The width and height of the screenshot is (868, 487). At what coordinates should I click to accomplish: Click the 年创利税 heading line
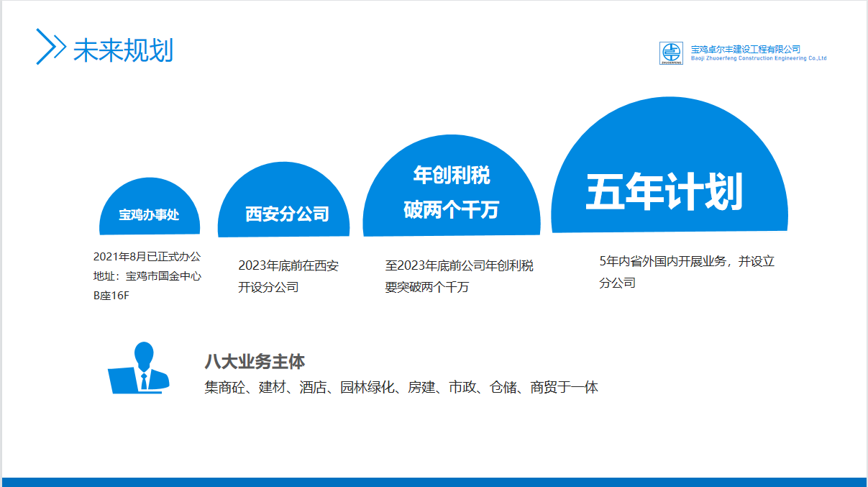pos(451,175)
